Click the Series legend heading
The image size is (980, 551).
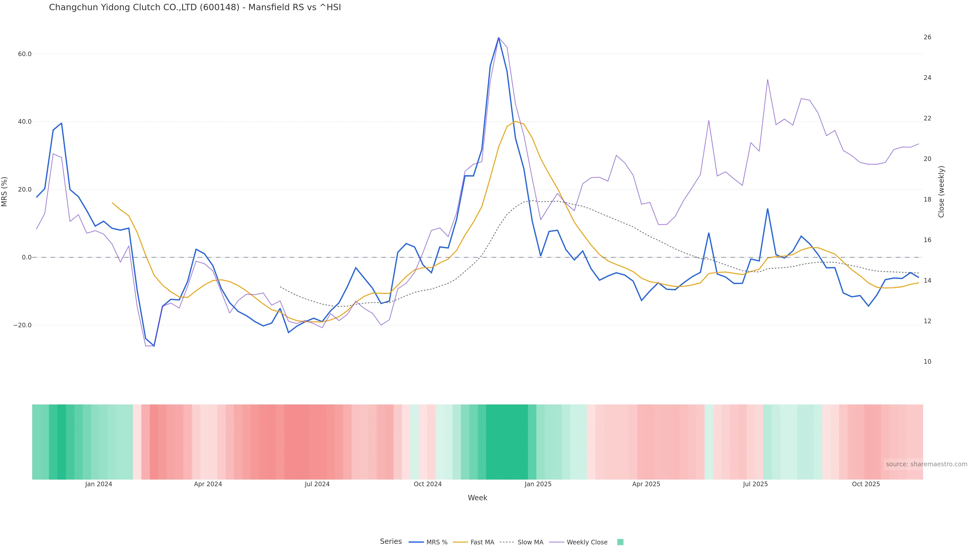click(391, 542)
